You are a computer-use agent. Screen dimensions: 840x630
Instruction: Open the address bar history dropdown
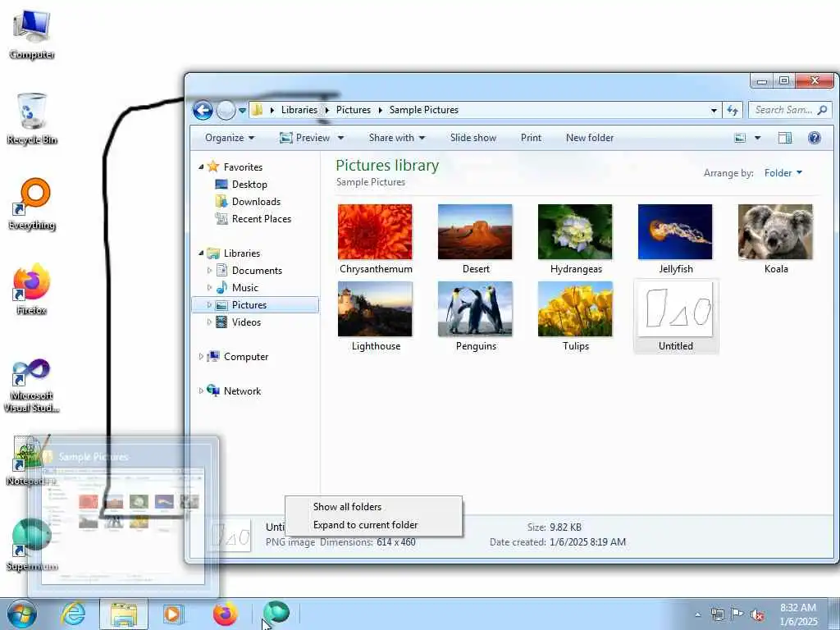coord(714,111)
